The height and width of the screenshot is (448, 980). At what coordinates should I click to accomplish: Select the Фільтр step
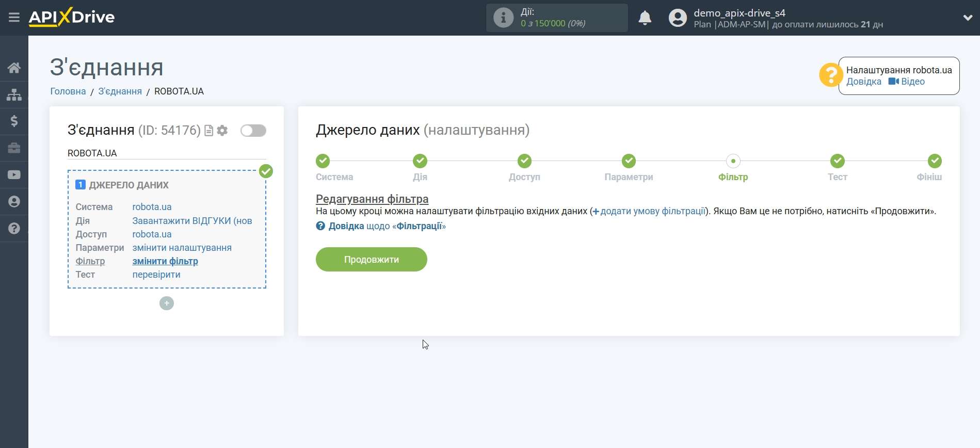coord(733,161)
